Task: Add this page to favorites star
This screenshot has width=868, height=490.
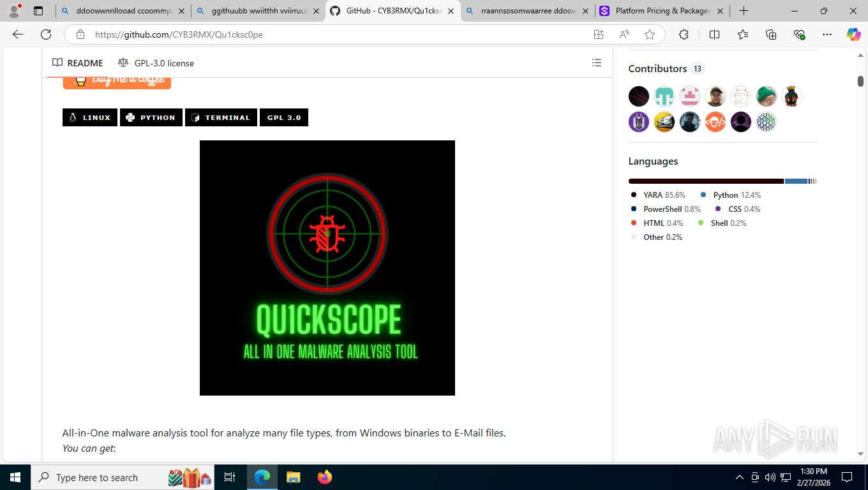Action: 650,34
